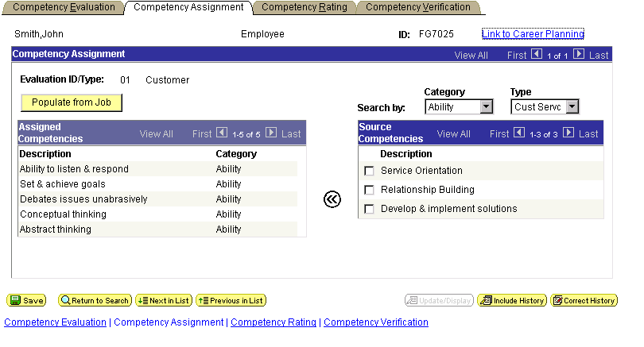Click the Return to Search button
The height and width of the screenshot is (347, 644).
tap(95, 301)
